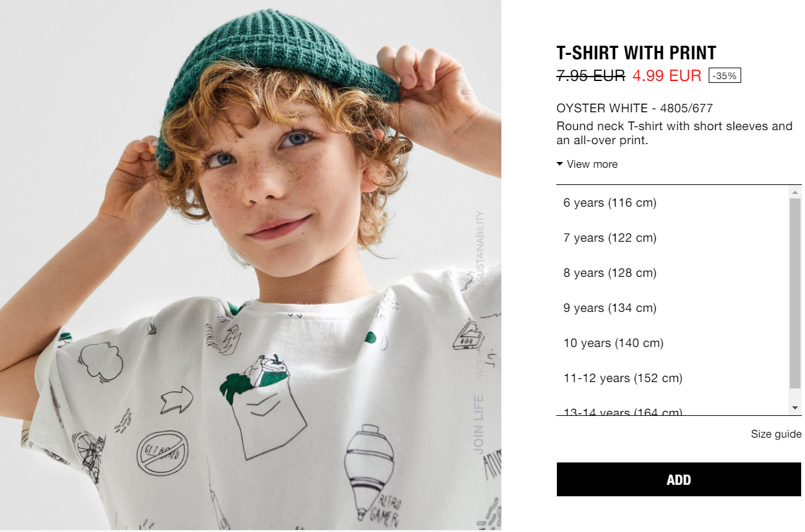
Task: Click the size list scroll up arrow
Action: tap(795, 192)
